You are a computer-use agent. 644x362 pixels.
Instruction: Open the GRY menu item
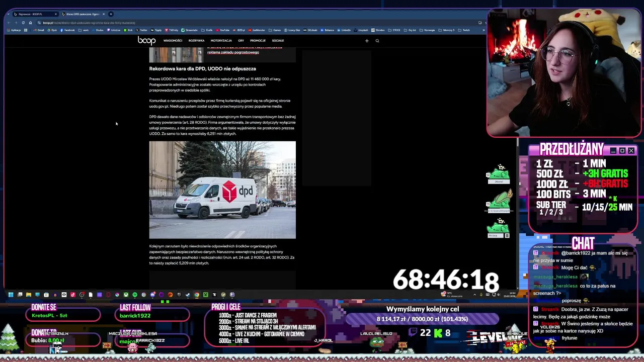pyautogui.click(x=241, y=41)
